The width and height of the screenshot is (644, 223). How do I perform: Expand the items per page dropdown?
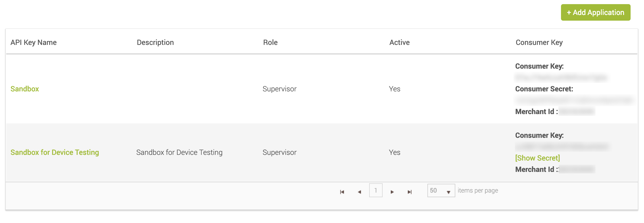point(448,192)
